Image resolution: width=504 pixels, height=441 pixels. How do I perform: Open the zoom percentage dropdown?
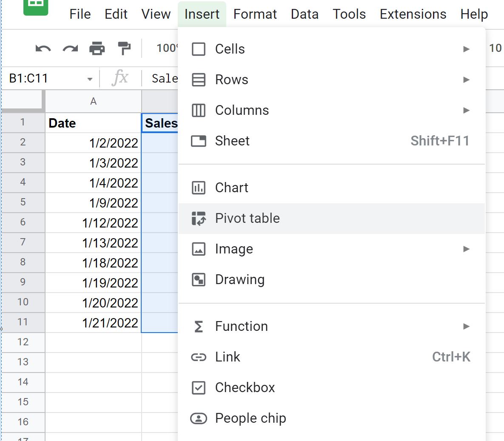pos(167,48)
